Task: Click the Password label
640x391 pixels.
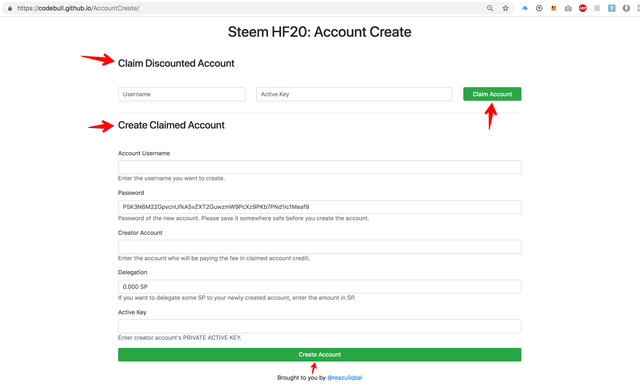Action: pyautogui.click(x=131, y=193)
